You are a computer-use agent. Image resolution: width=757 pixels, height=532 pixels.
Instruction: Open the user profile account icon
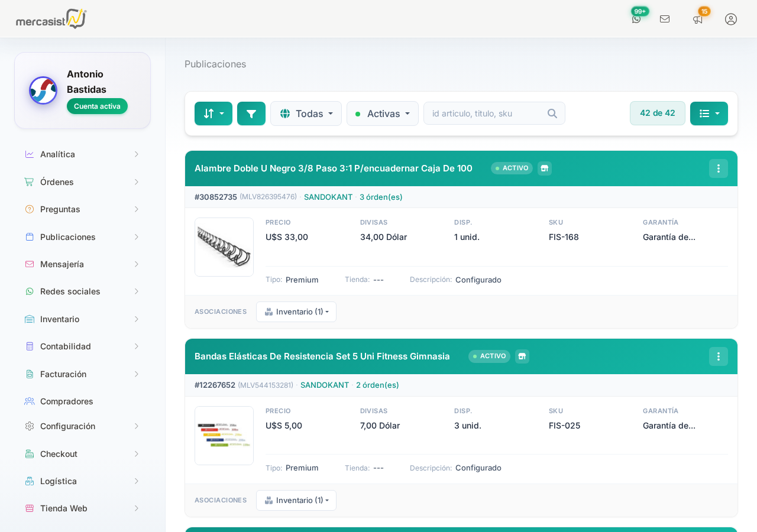click(731, 19)
